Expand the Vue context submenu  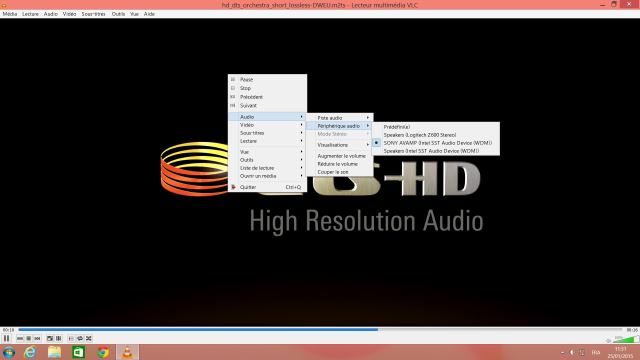coord(267,152)
